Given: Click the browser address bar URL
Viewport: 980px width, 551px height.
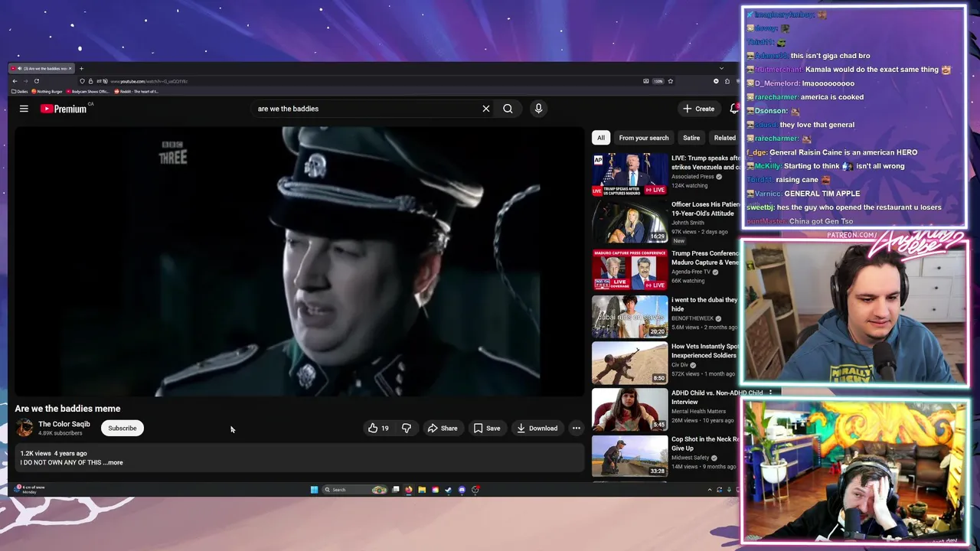Looking at the screenshot, I should coord(149,81).
